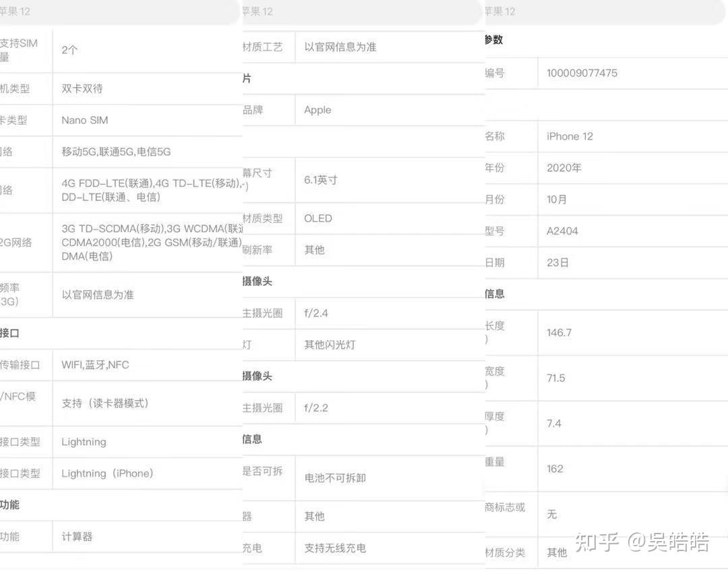Click the 接口 section heading
Image resolution: width=728 pixels, height=572 pixels.
point(9,333)
